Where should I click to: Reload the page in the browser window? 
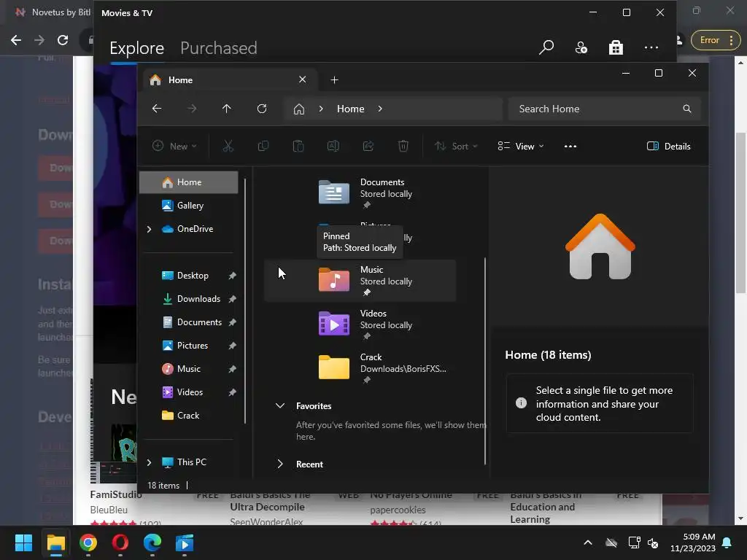click(x=63, y=40)
